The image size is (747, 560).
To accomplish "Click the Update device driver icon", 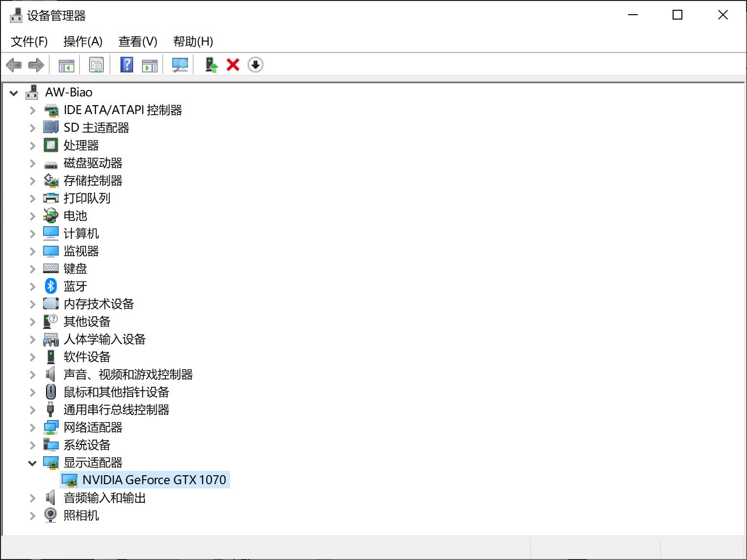I will coord(211,65).
